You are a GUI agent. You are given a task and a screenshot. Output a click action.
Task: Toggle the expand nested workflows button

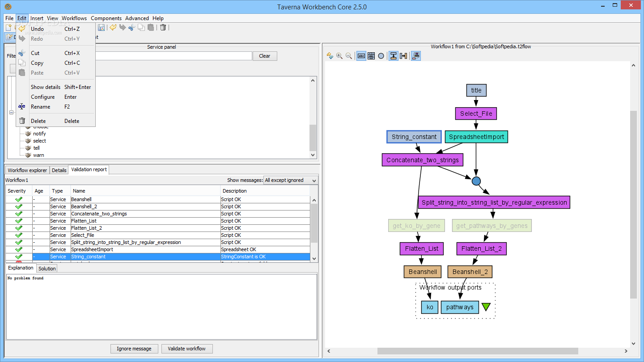[x=416, y=56]
